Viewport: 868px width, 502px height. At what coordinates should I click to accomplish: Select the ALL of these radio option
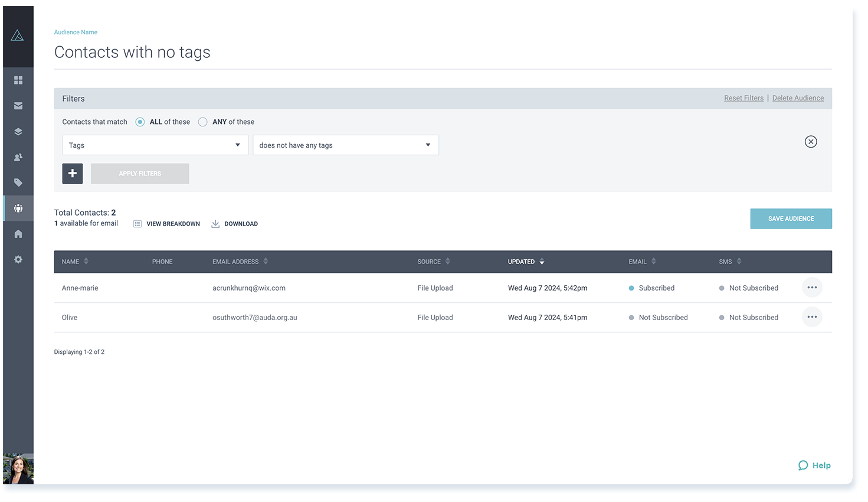pos(140,122)
